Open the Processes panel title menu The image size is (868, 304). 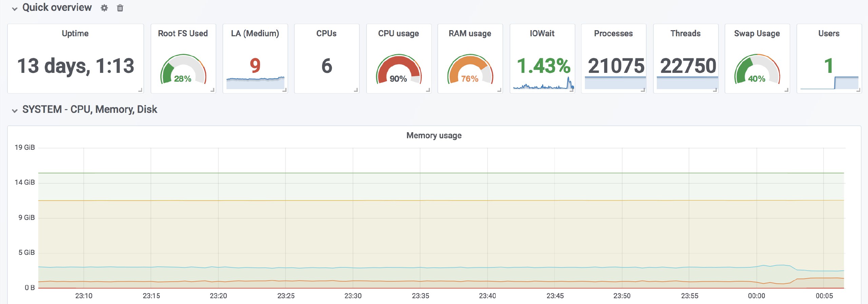[x=613, y=33]
